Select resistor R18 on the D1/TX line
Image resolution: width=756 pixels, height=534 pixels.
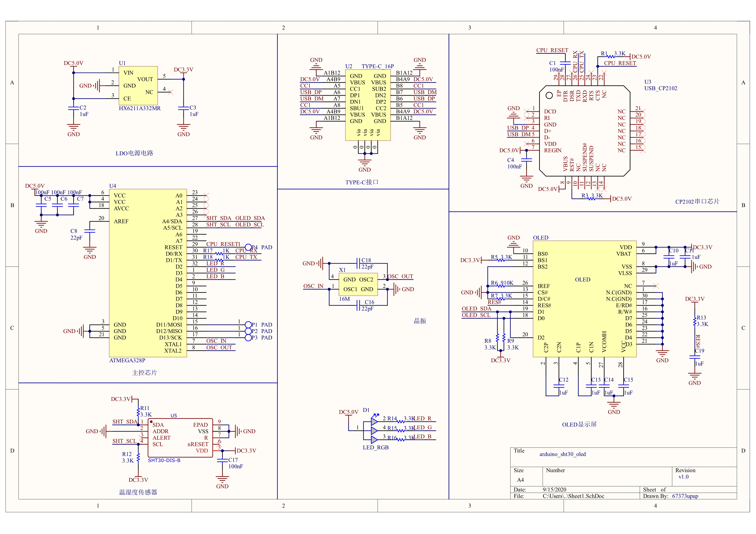coord(219,260)
